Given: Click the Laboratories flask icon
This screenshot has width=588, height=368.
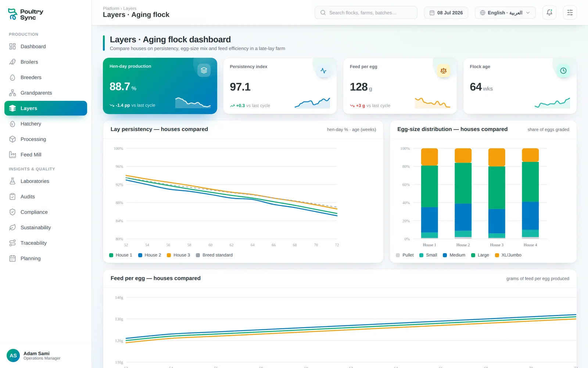Looking at the screenshot, I should point(12,181).
